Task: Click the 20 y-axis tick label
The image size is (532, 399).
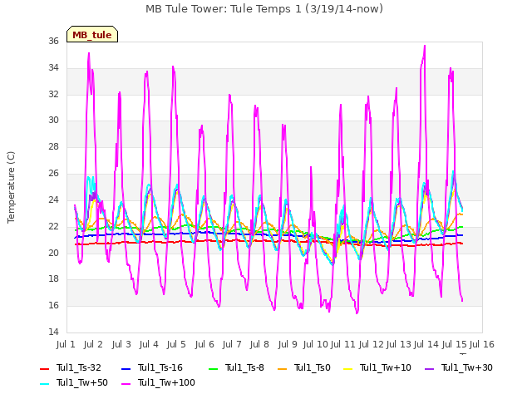Action: [x=53, y=253]
